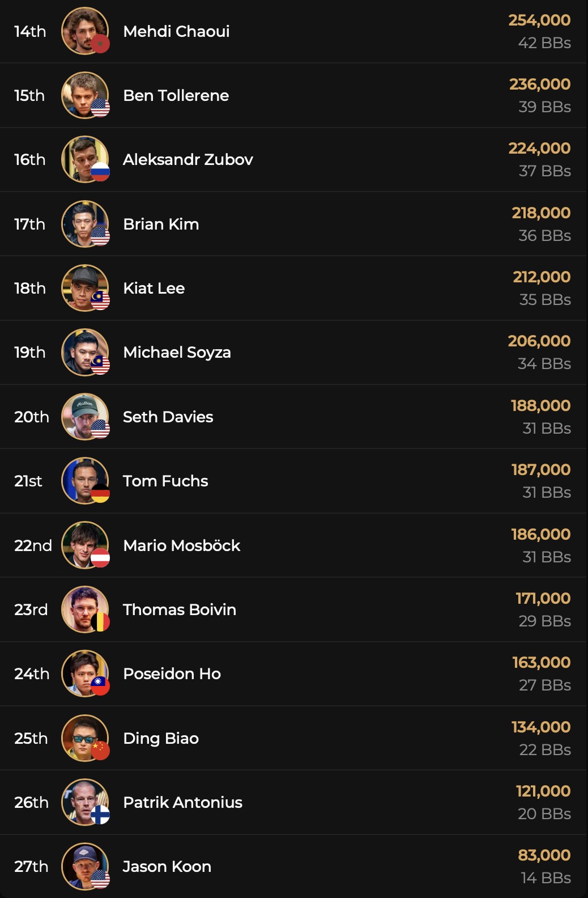Image resolution: width=588 pixels, height=898 pixels.
Task: Click Tom Fuchs's German flag icon
Action: [x=100, y=493]
